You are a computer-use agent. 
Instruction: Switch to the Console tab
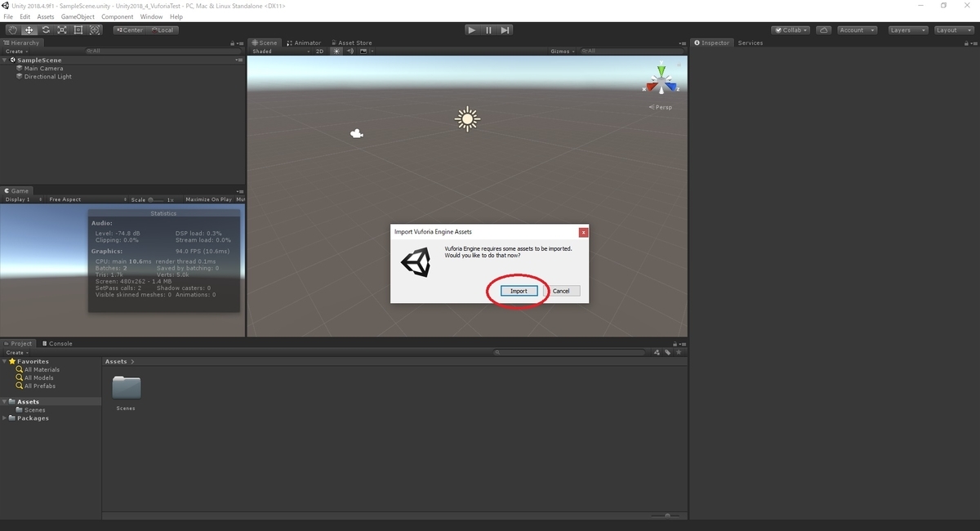pos(57,343)
